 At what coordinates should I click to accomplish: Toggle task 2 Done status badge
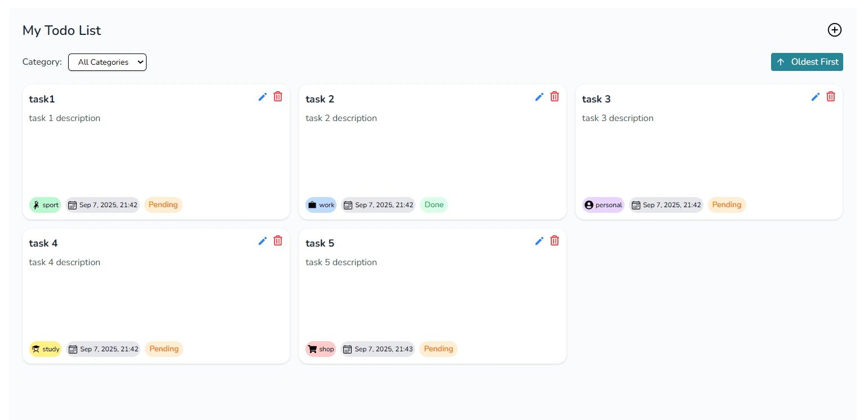433,205
